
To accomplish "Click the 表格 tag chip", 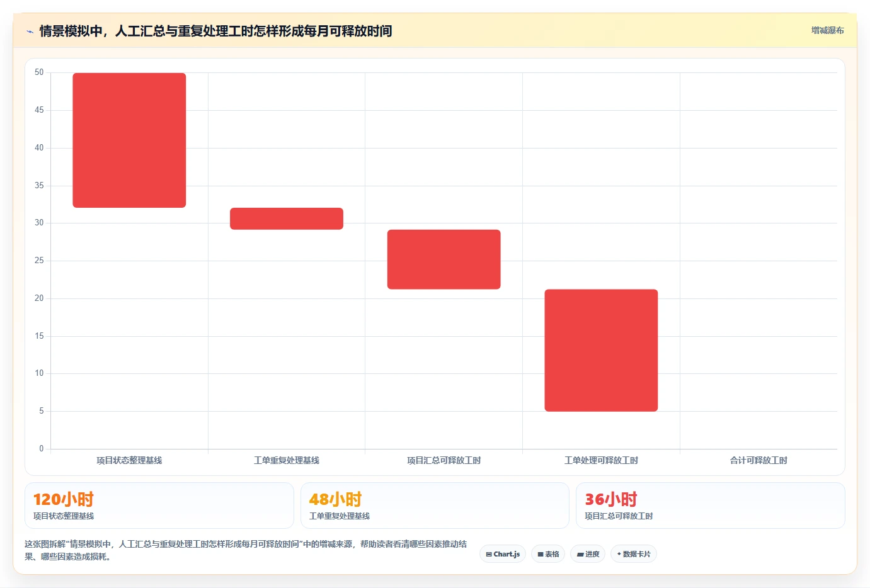I will pos(548,554).
